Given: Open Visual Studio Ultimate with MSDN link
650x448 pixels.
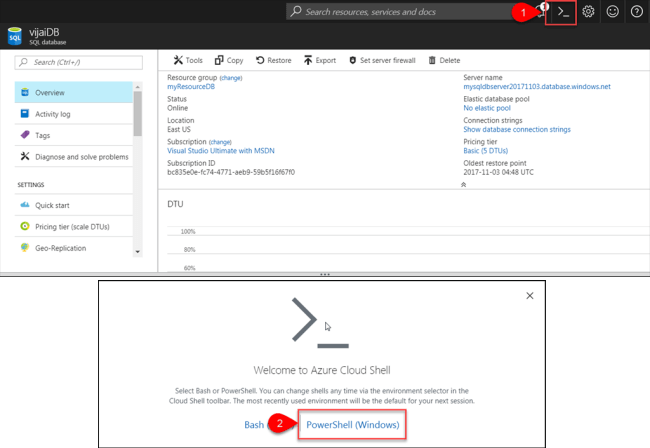Looking at the screenshot, I should (x=221, y=151).
